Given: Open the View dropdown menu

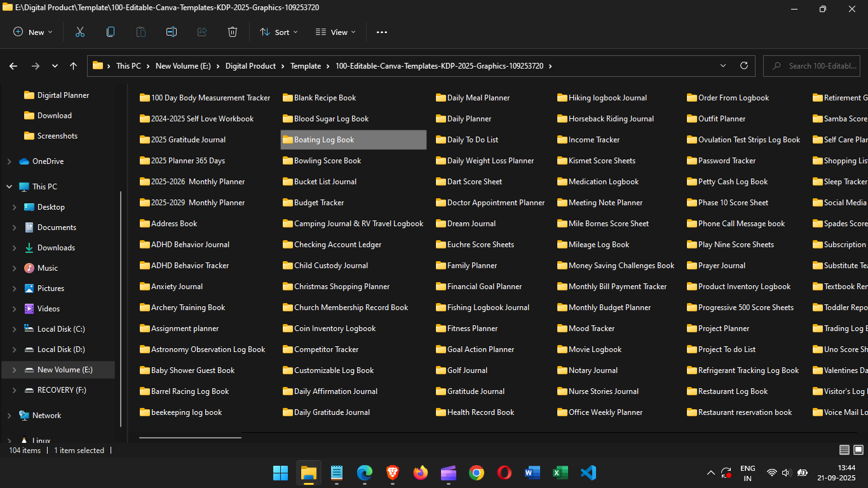Looking at the screenshot, I should click(336, 32).
